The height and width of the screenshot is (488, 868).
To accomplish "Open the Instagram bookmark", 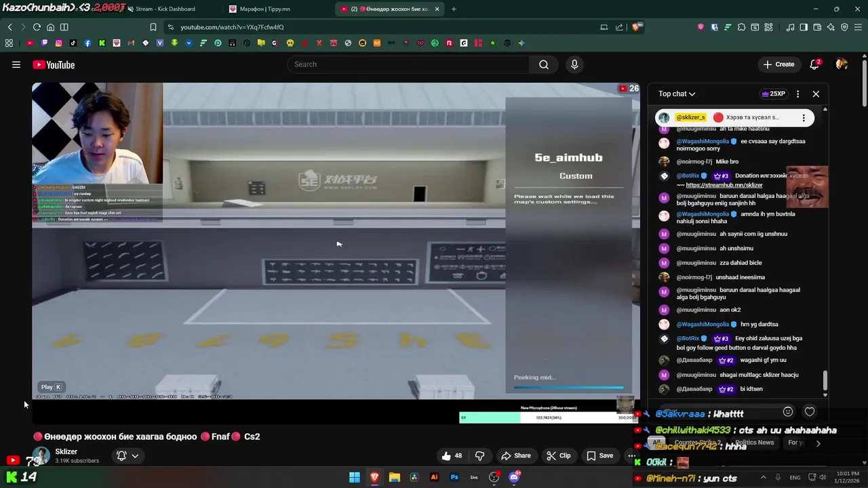I will (x=58, y=43).
